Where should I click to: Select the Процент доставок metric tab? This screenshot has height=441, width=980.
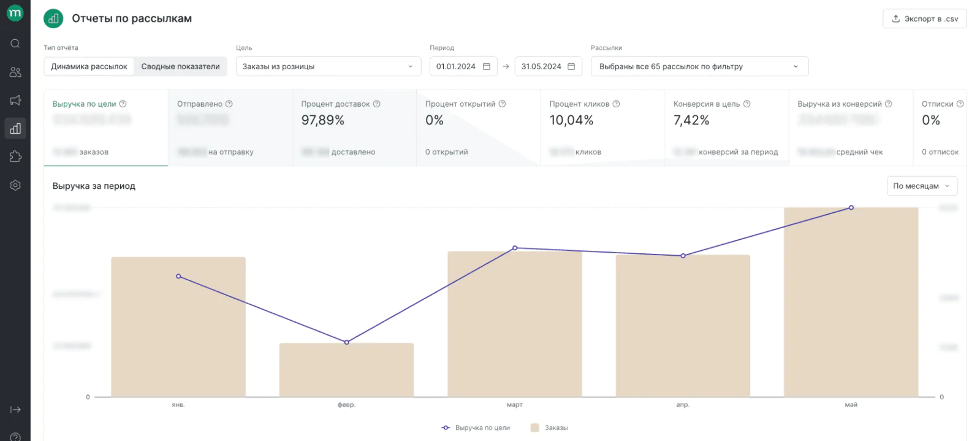pos(354,128)
